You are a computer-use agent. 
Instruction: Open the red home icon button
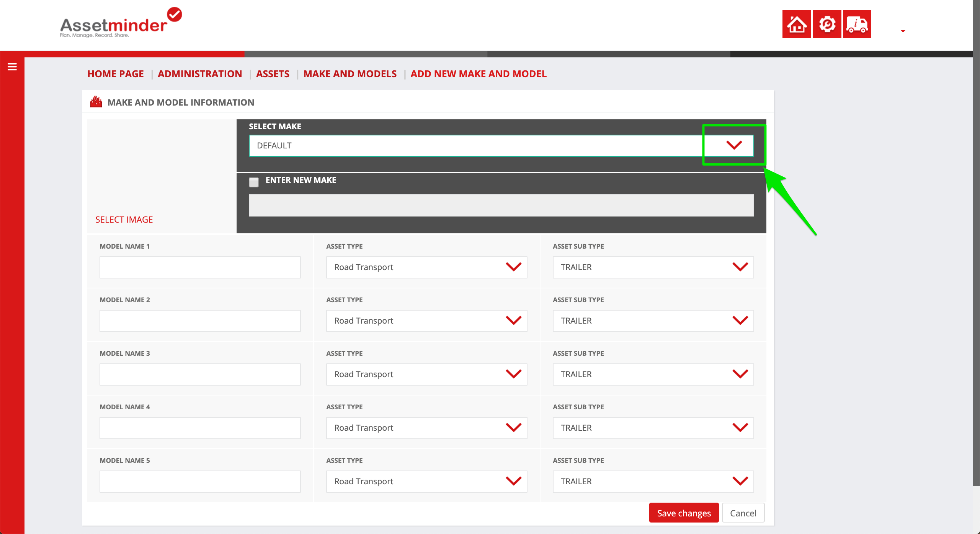pos(796,24)
